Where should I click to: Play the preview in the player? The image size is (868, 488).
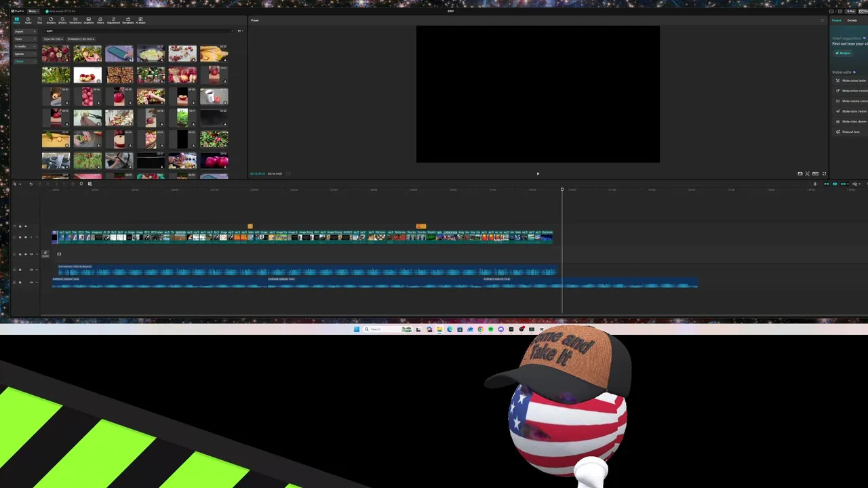pos(538,174)
